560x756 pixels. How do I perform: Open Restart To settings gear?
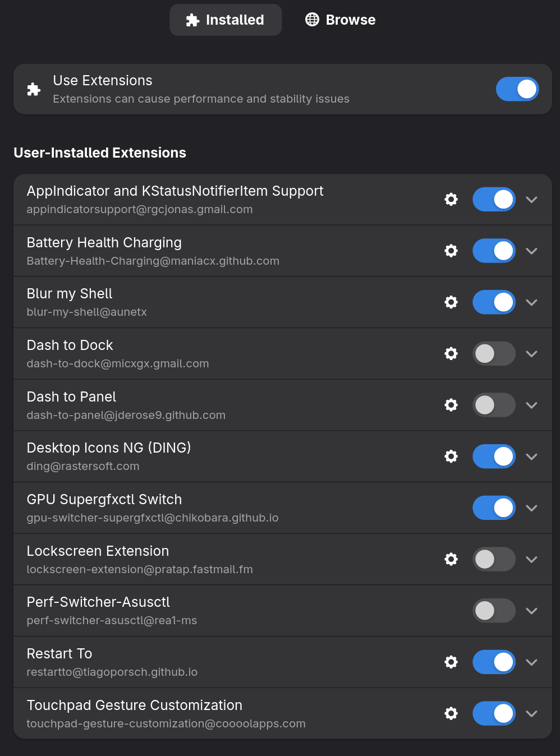(x=451, y=662)
